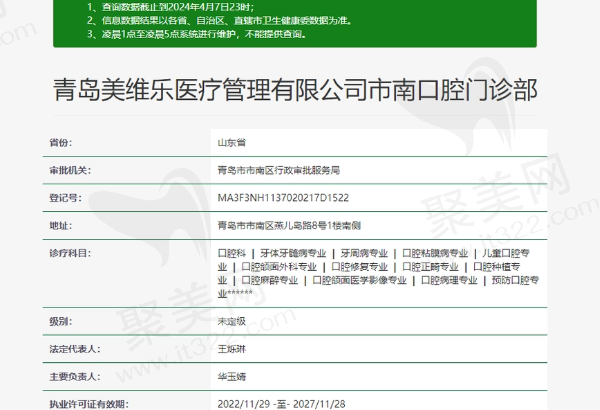
Task: Select the 诊疗科目 label
Action: (70, 253)
